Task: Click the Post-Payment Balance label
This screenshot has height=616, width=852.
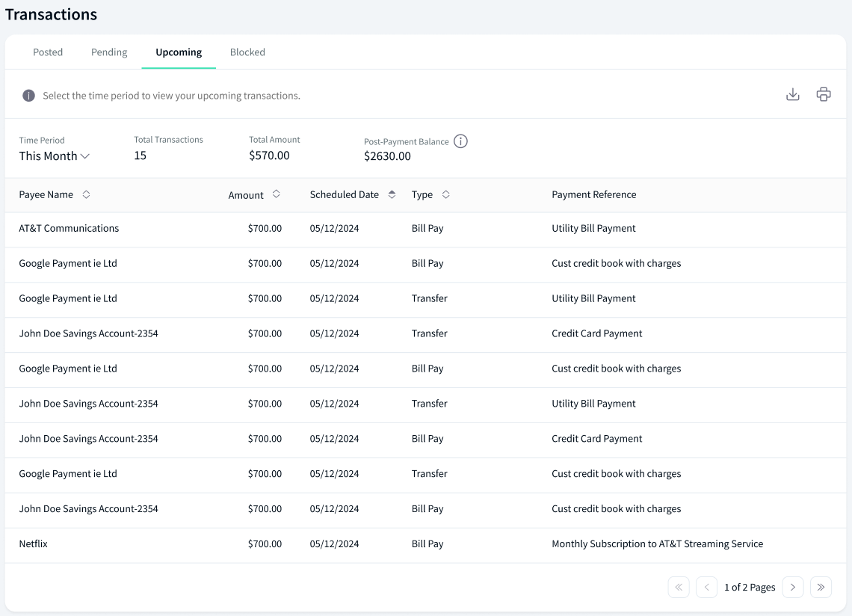Action: point(407,141)
